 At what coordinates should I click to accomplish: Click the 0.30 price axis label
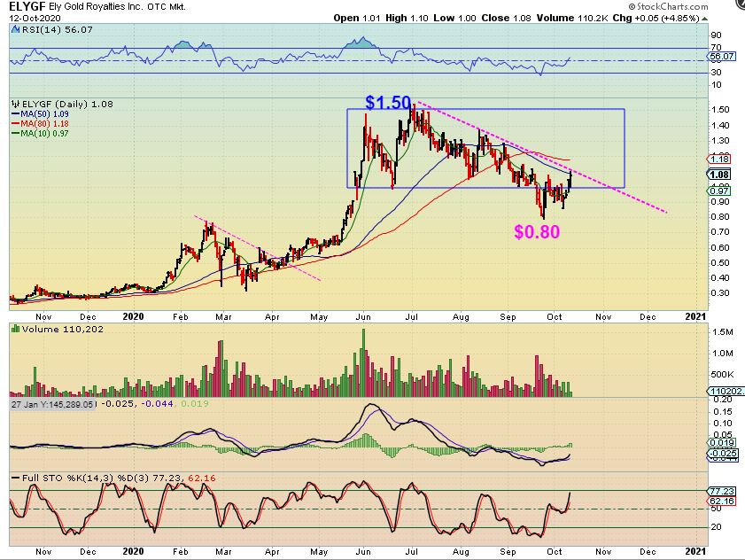pyautogui.click(x=721, y=292)
